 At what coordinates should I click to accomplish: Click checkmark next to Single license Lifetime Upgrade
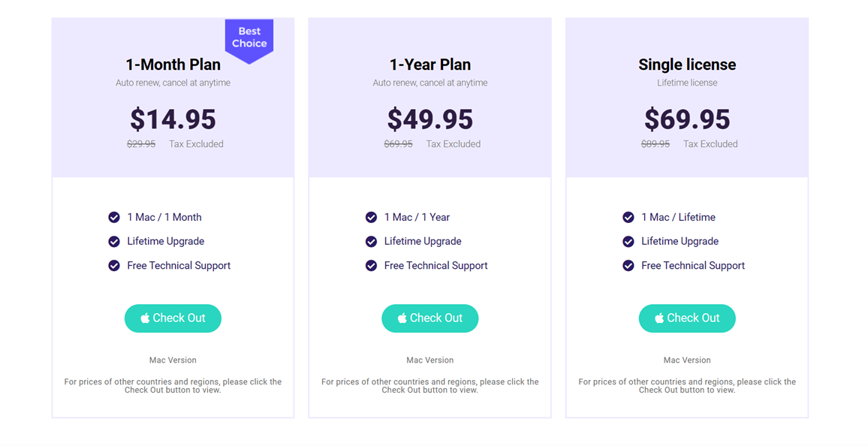point(628,241)
